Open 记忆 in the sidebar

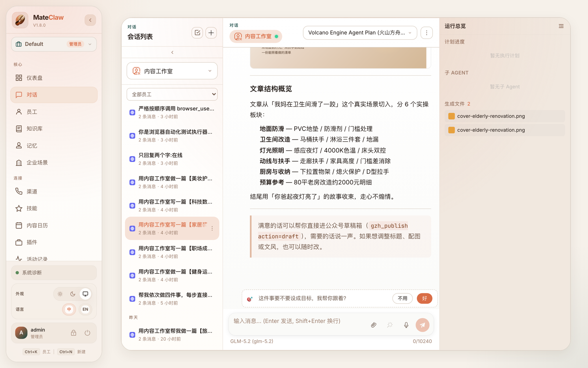tap(54, 145)
